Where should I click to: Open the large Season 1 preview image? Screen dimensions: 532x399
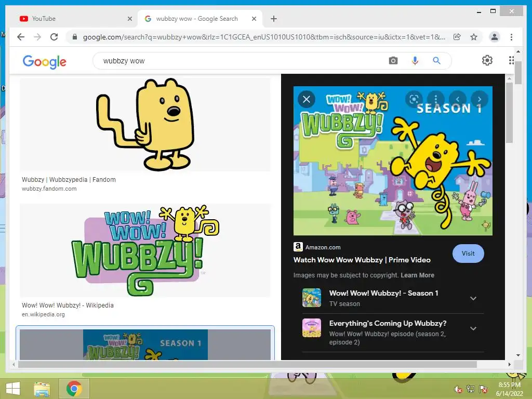point(393,161)
